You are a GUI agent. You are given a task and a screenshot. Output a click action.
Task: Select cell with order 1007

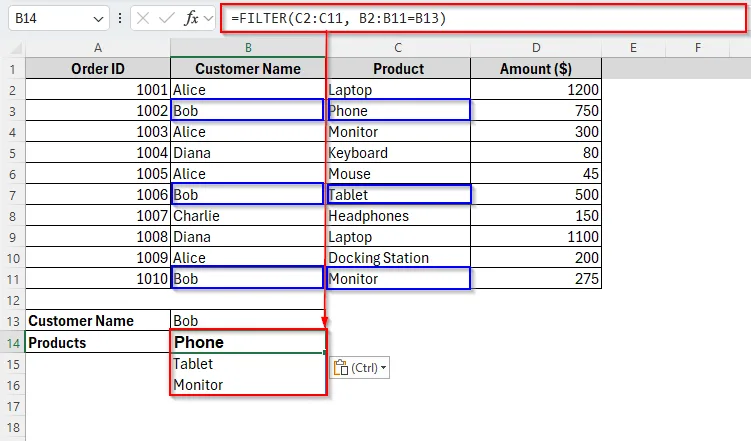click(x=98, y=216)
